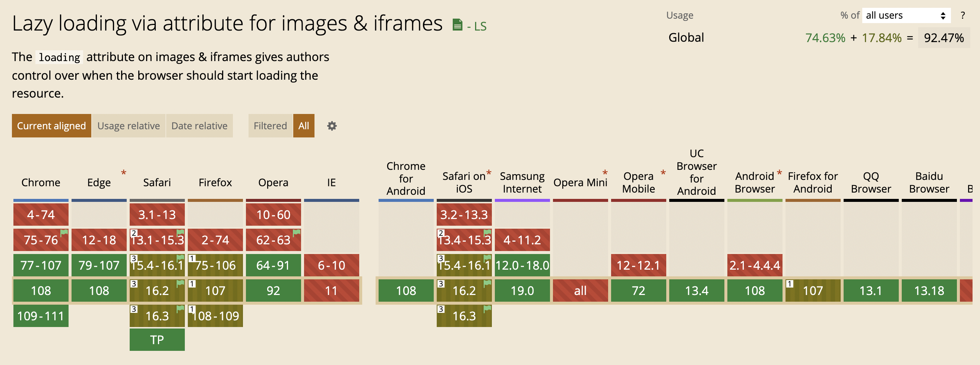The image size is (980, 365).
Task: Open the all users dropdown
Action: pyautogui.click(x=906, y=15)
